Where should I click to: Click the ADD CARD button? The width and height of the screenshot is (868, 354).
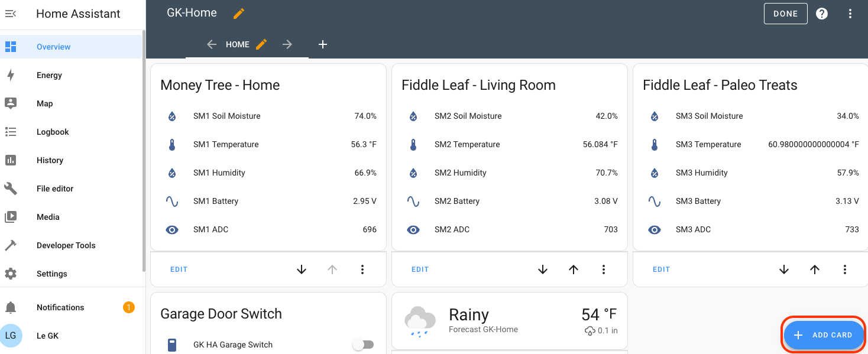(x=824, y=335)
